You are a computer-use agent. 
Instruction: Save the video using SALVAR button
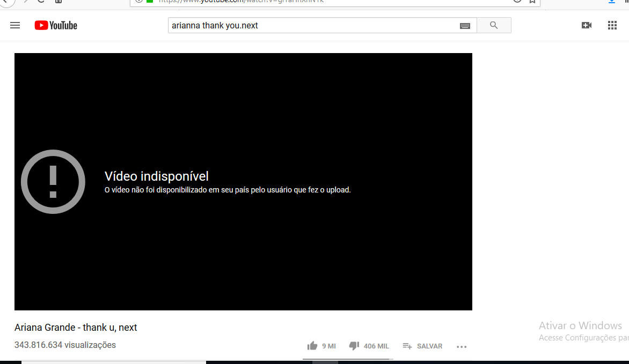[422, 346]
